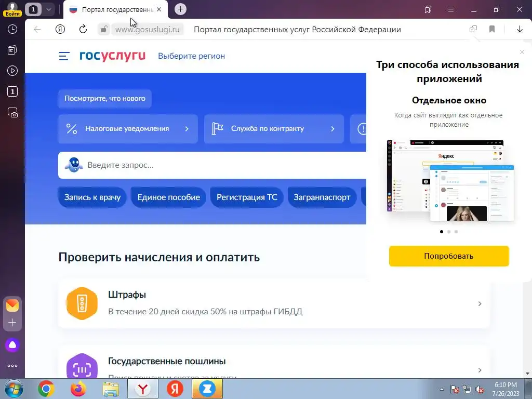
Task: Open the browser hamburger settings menu
Action: tap(451, 9)
